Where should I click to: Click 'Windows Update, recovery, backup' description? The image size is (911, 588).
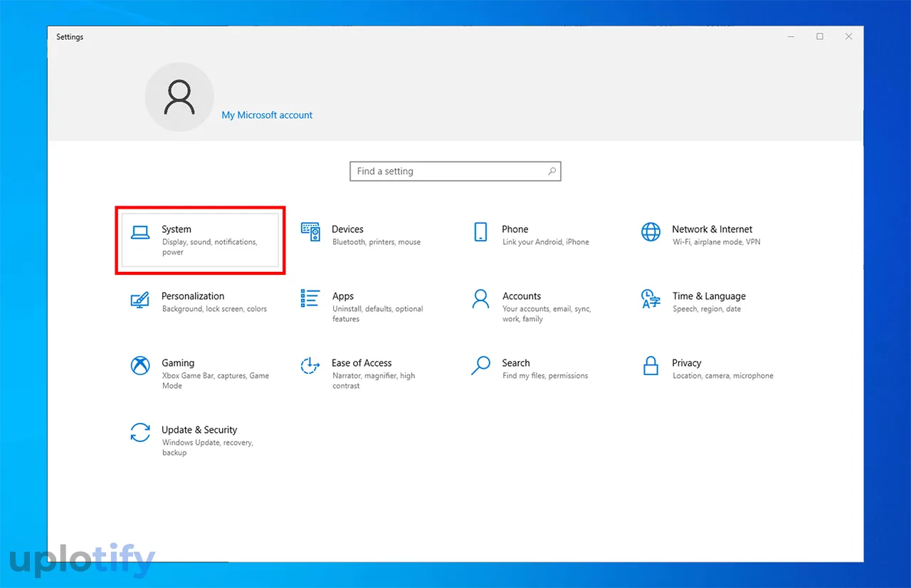coord(208,448)
